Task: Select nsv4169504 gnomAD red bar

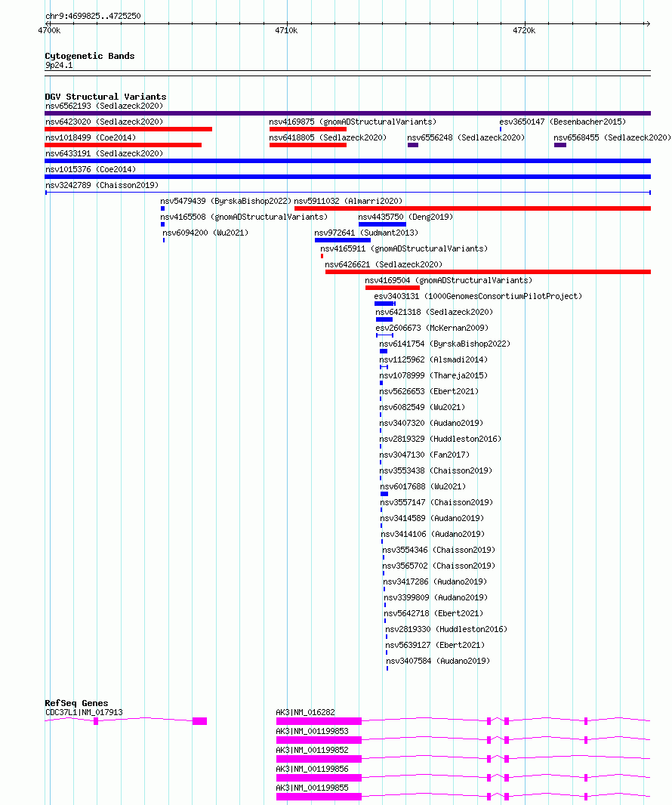Action: pyautogui.click(x=393, y=288)
